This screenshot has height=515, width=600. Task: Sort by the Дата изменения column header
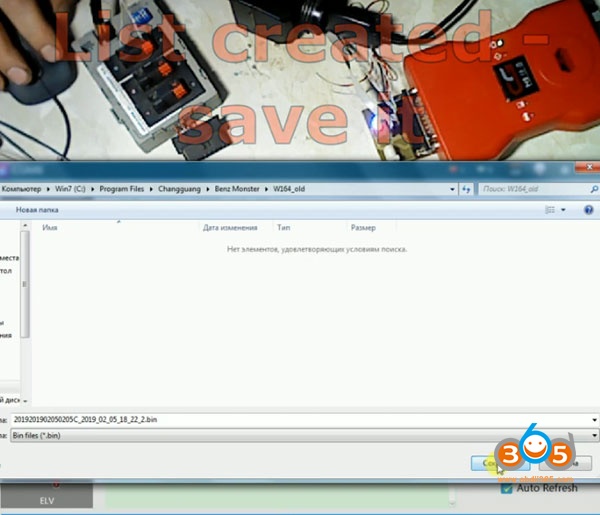pos(230,228)
